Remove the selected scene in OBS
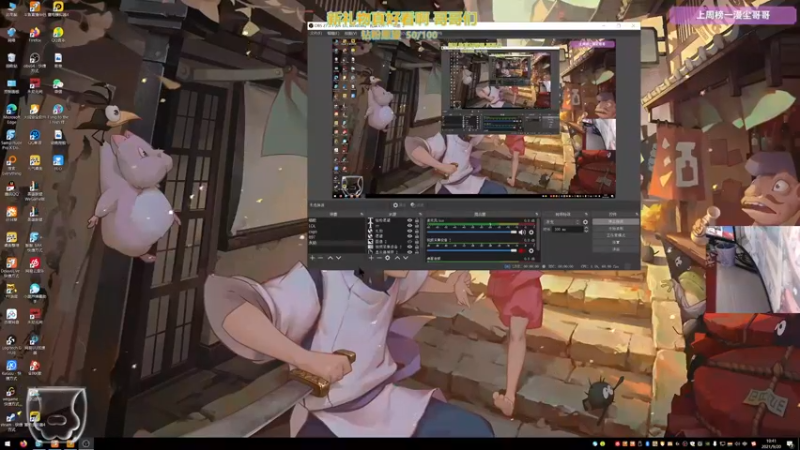This screenshot has height=450, width=800. coord(320,258)
